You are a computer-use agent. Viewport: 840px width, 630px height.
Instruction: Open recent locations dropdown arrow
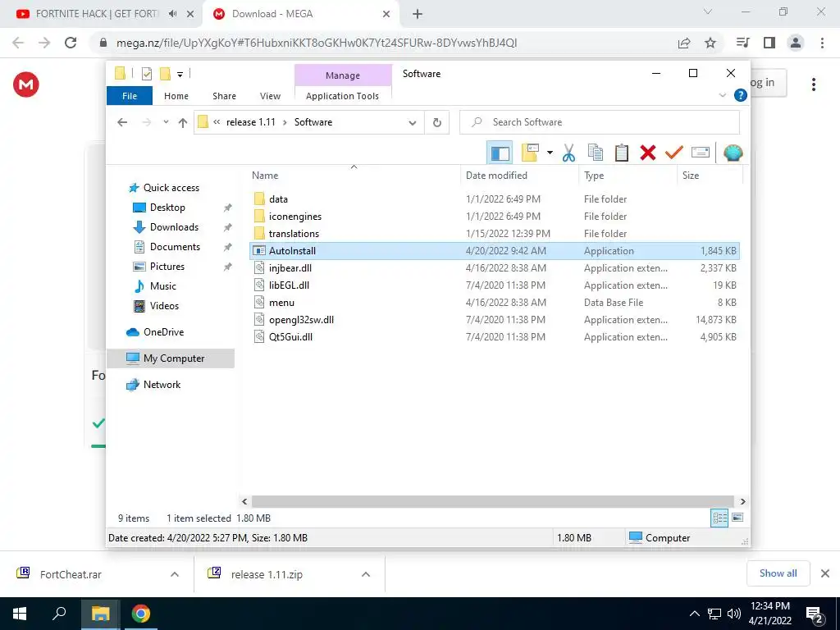[166, 122]
